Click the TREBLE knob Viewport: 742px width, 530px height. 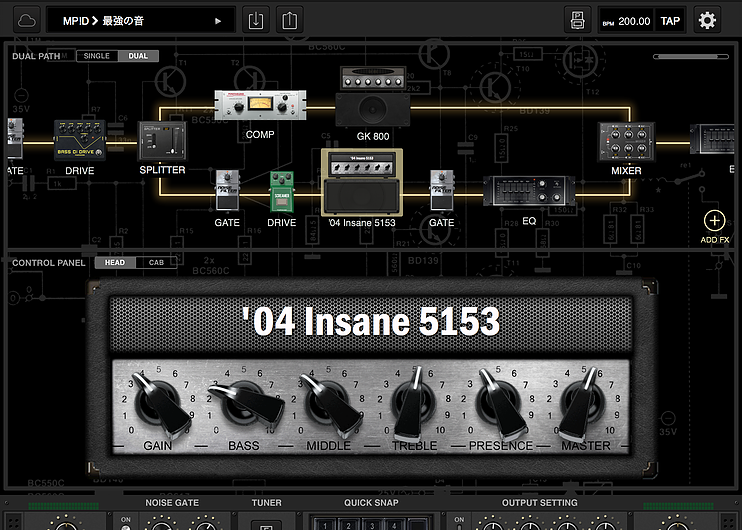click(413, 403)
